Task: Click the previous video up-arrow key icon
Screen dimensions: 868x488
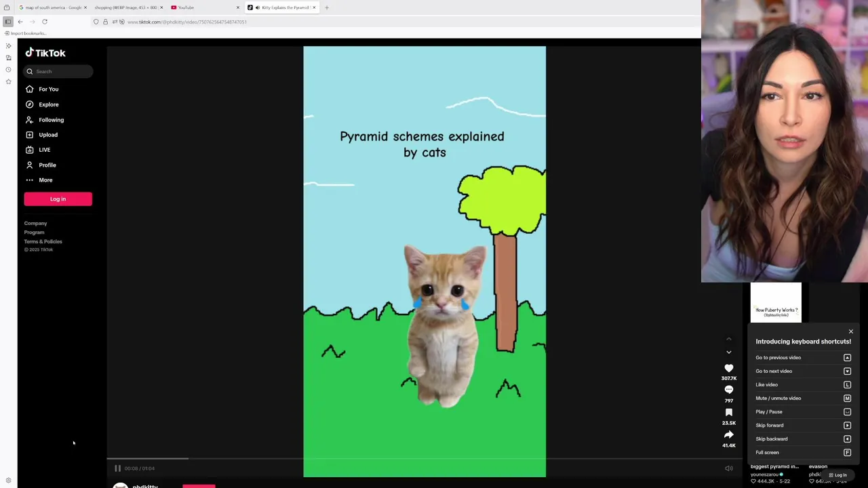Action: [x=847, y=357]
